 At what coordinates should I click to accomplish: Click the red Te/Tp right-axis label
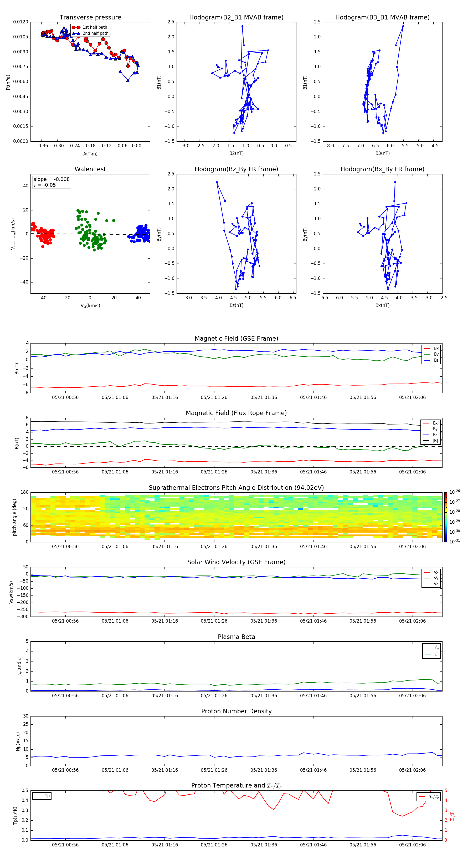[452, 815]
